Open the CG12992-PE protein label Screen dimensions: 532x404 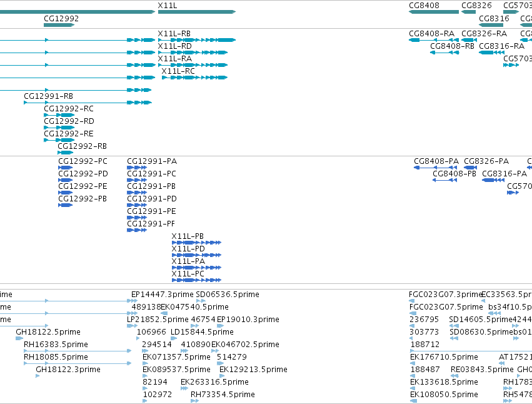83,186
